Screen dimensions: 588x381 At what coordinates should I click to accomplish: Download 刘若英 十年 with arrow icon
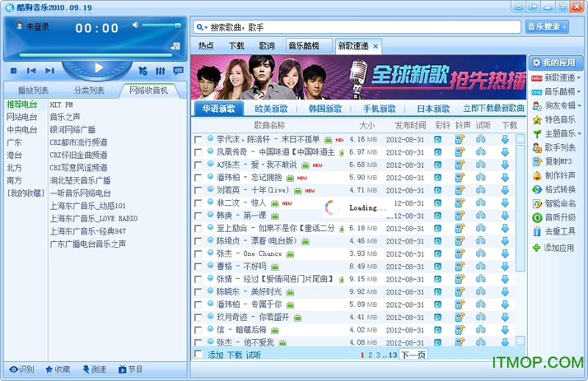[505, 190]
